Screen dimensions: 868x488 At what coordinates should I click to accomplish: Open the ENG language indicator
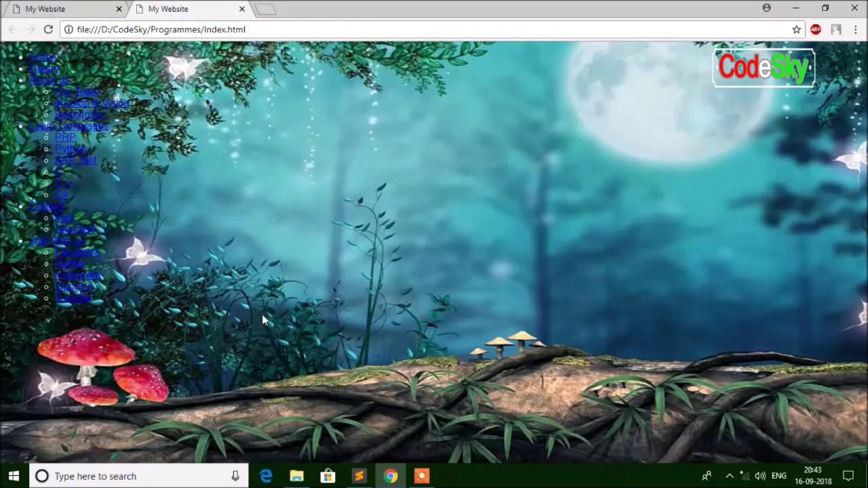point(779,476)
